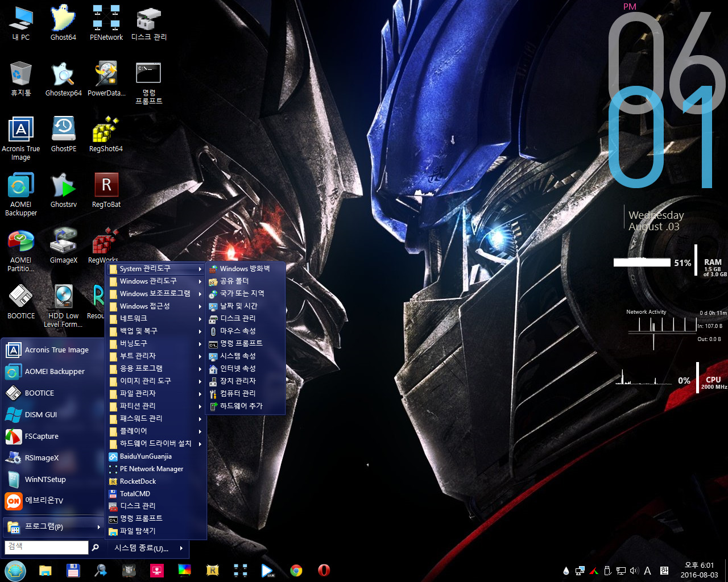Expand the 파티션 관리 folder
This screenshot has height=582, width=728.
point(156,406)
